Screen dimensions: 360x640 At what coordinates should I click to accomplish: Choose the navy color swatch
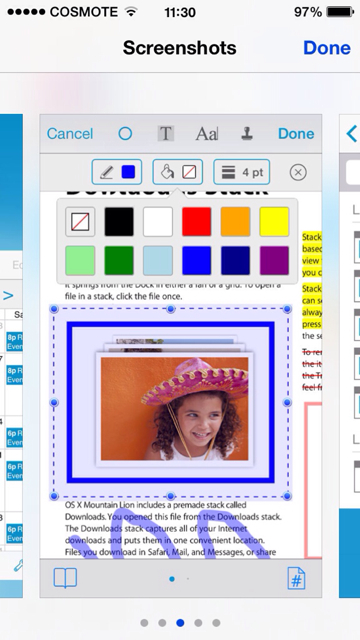click(x=236, y=260)
